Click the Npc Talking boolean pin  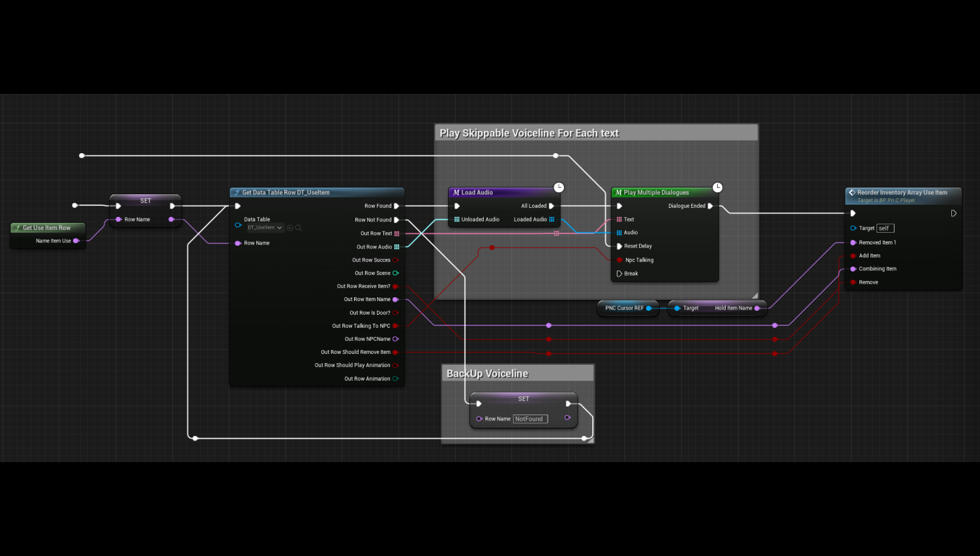tap(619, 260)
